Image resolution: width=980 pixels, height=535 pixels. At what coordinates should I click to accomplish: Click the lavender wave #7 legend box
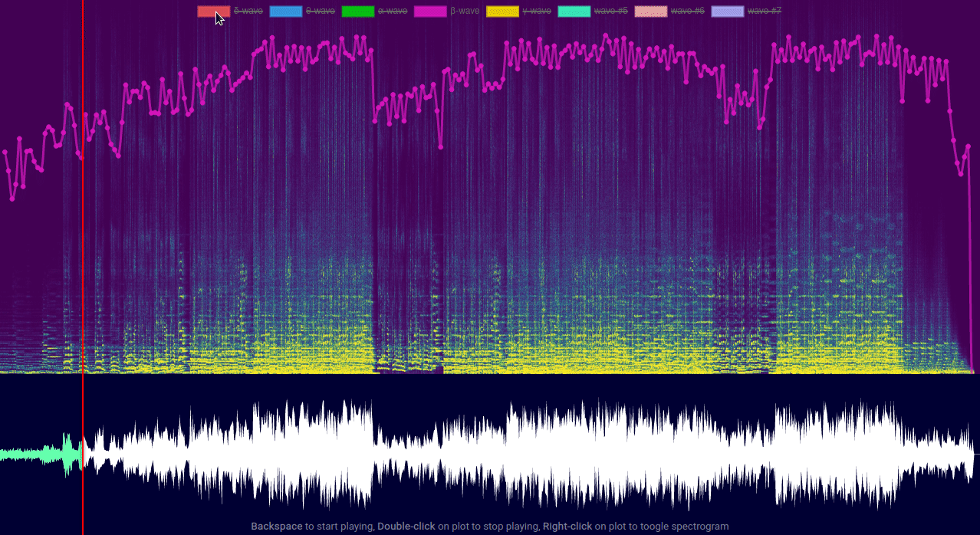pos(727,11)
